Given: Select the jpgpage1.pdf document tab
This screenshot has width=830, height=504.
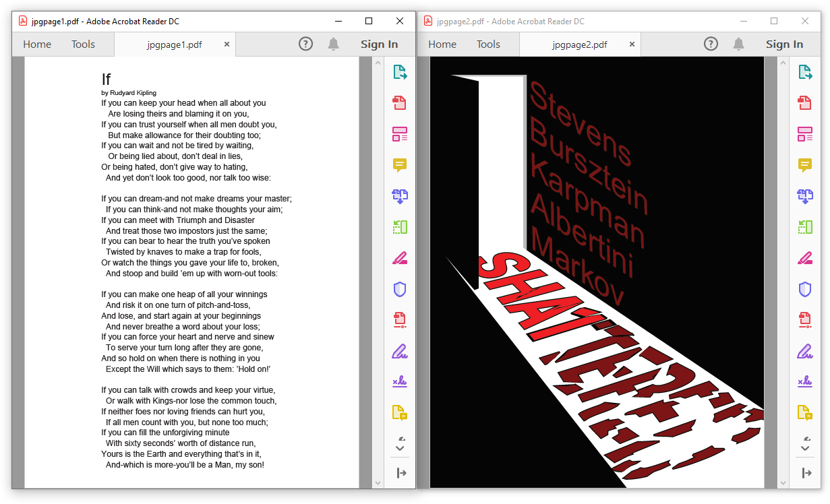Looking at the screenshot, I should click(x=175, y=44).
